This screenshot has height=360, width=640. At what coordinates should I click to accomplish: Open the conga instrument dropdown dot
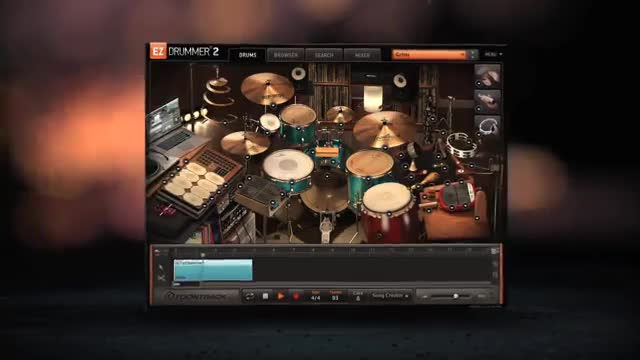[389, 213]
